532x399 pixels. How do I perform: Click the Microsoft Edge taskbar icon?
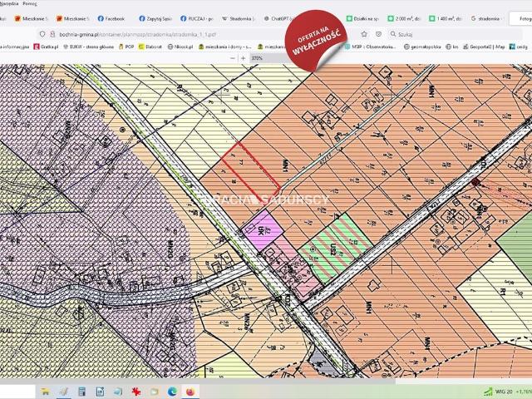[172, 389]
